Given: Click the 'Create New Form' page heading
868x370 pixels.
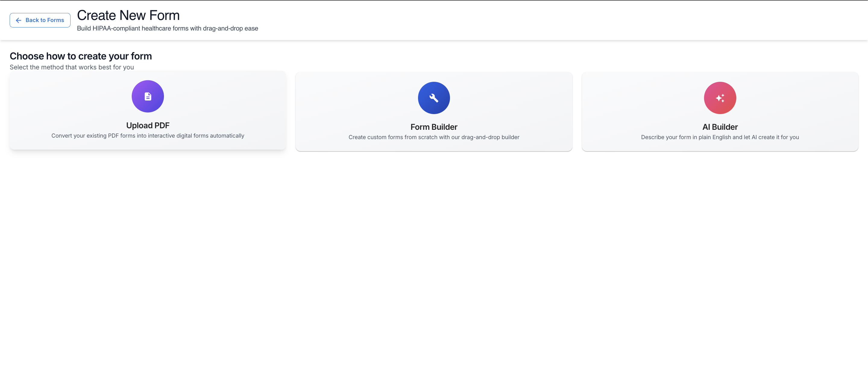Looking at the screenshot, I should pyautogui.click(x=128, y=15).
